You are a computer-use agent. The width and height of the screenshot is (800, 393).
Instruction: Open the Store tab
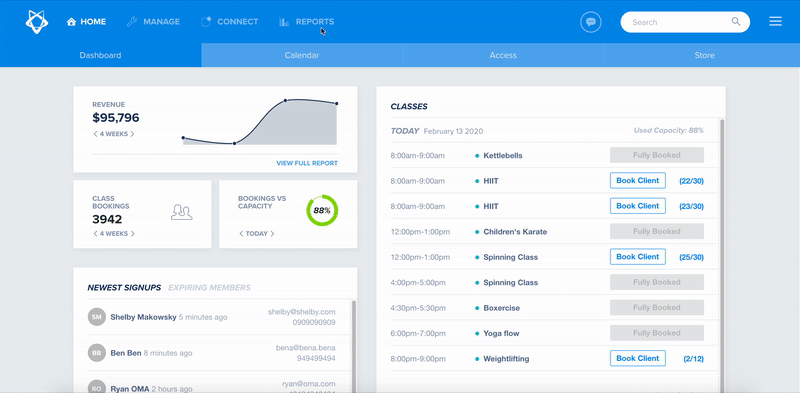[x=704, y=55]
